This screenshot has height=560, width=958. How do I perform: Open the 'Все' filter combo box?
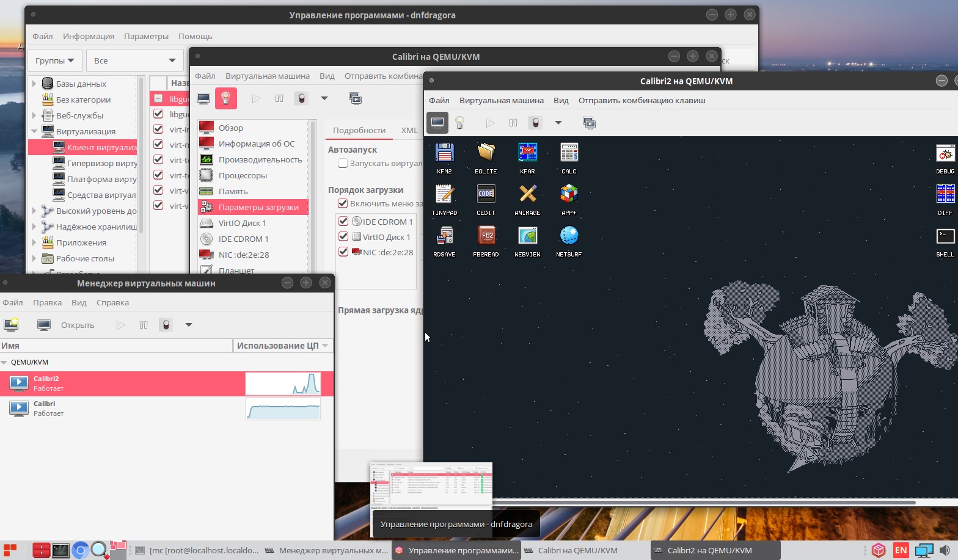[134, 60]
